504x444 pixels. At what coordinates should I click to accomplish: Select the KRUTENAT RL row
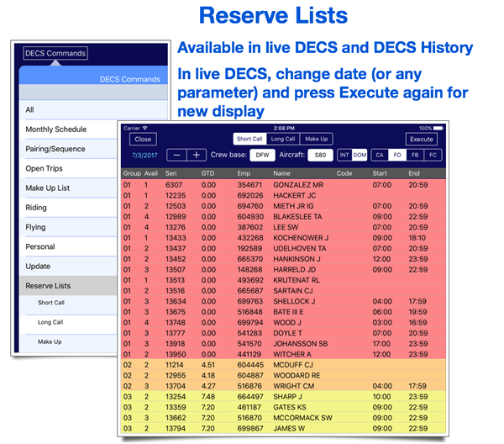(x=284, y=281)
